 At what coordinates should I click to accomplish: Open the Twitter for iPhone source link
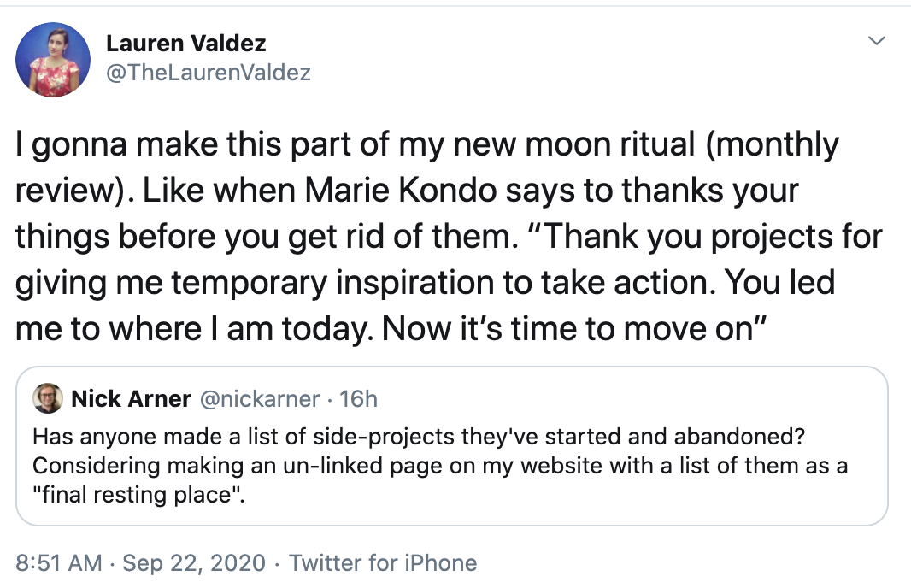click(383, 563)
